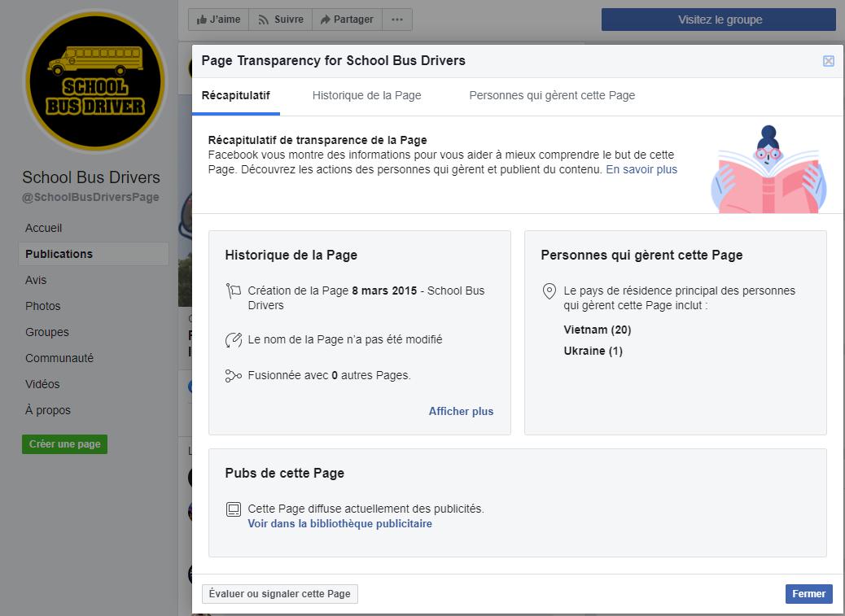Click the Fermer button
The image size is (845, 616).
808,594
